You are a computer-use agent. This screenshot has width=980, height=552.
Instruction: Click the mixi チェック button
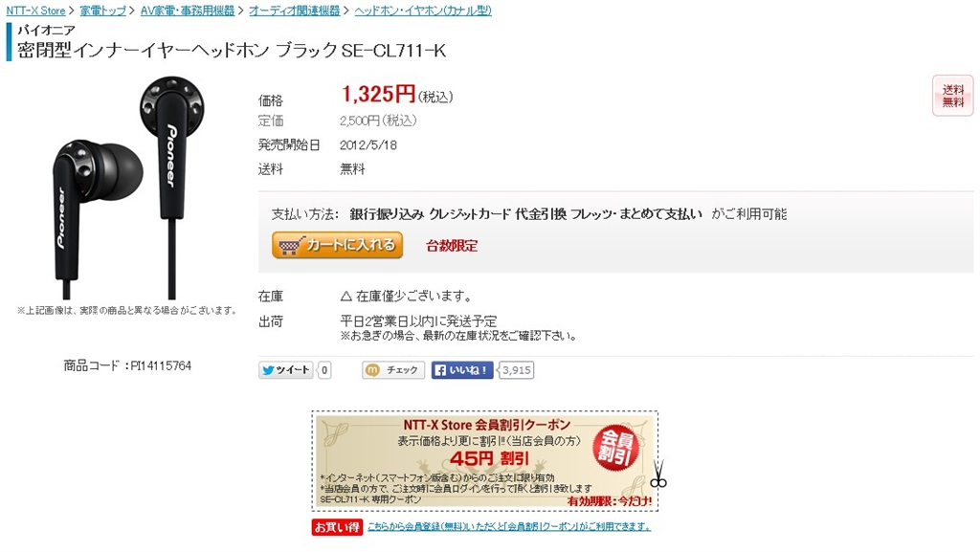393,370
